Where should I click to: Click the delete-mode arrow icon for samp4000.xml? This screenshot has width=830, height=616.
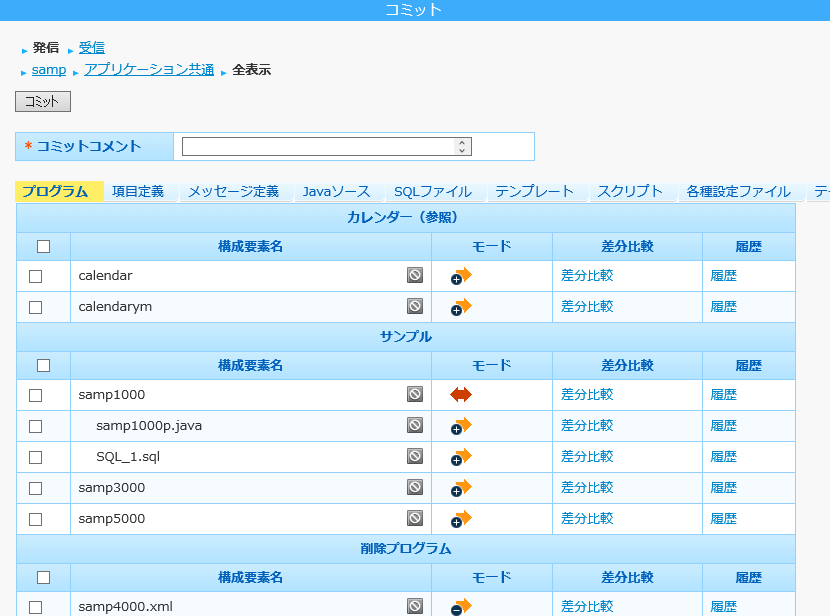[x=461, y=607]
